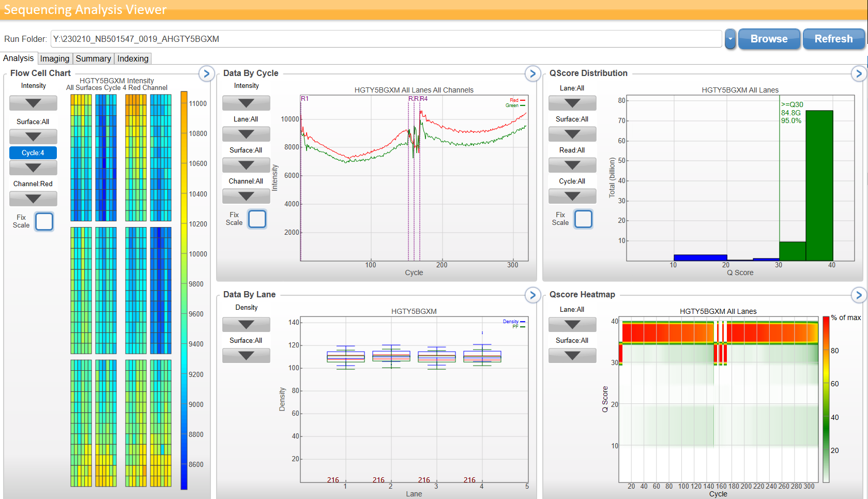Click the lane 1 density box plot
868x499 pixels.
[x=346, y=357]
